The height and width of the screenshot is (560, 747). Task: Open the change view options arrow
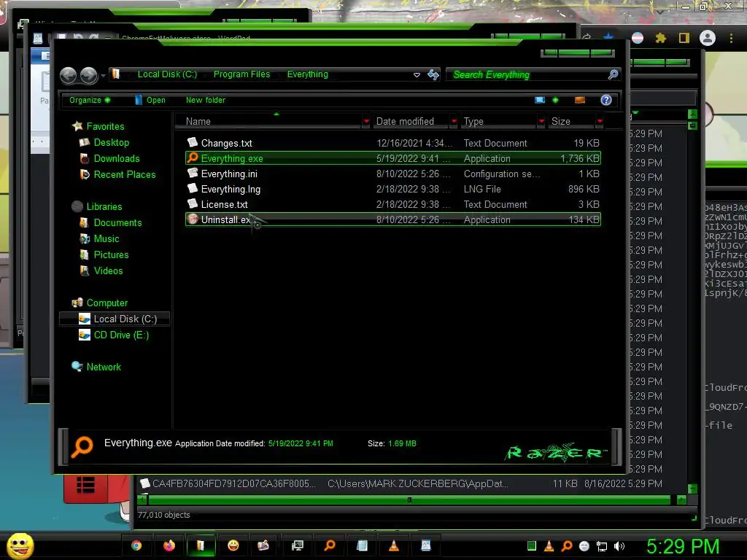pos(555,100)
